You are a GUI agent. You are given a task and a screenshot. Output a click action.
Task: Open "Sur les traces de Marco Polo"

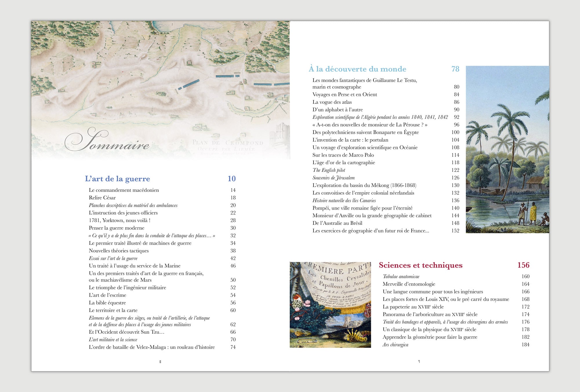[343, 155]
